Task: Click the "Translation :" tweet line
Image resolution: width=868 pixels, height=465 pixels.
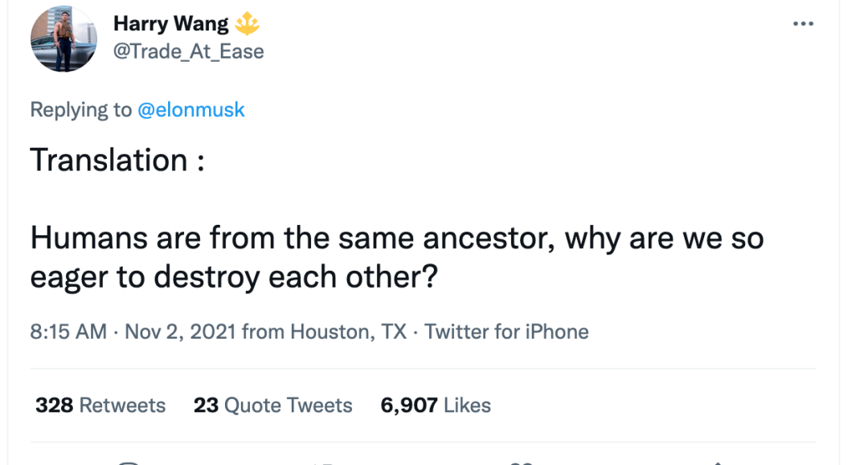Action: click(117, 160)
